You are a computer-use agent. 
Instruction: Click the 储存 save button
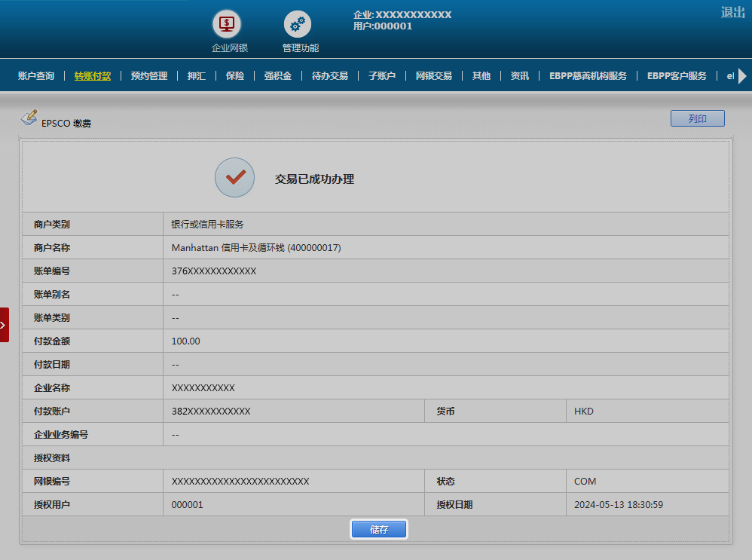click(379, 529)
